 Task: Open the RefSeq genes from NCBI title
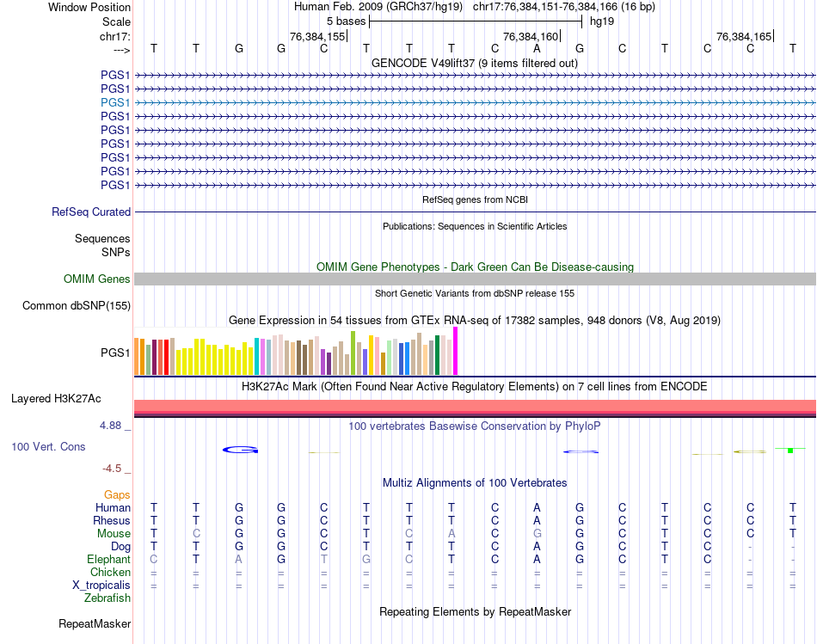click(x=475, y=199)
